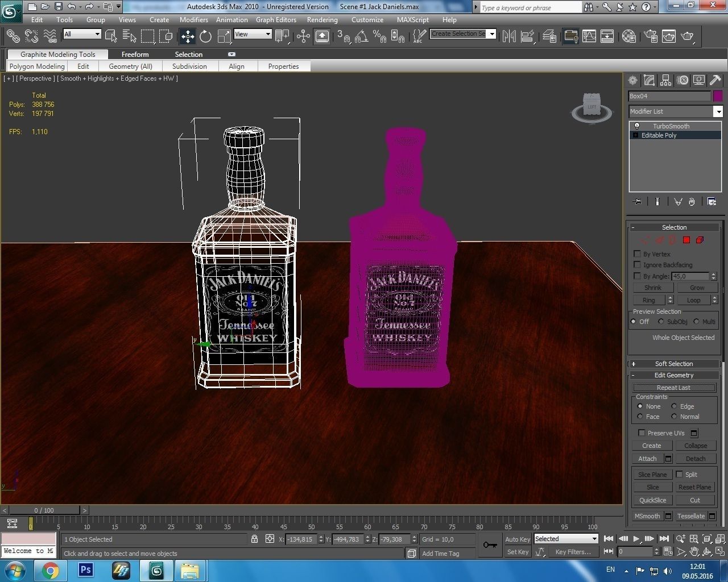
Task: Open the Modifiers menu
Action: (x=194, y=19)
